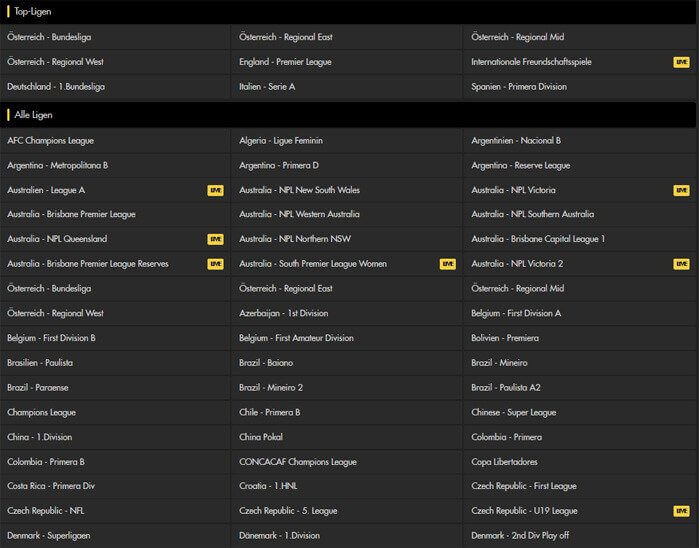Click LIVE badge next to Australia - NPL Queensland

[215, 239]
